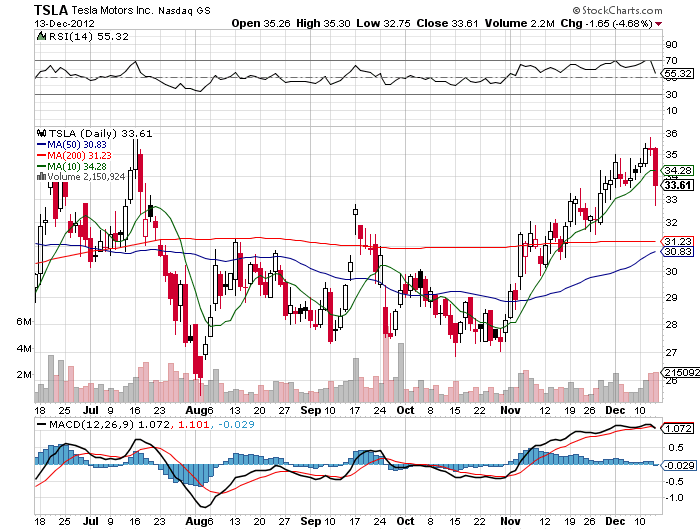Click the bold 33.61 last-price tag

pos(678,185)
